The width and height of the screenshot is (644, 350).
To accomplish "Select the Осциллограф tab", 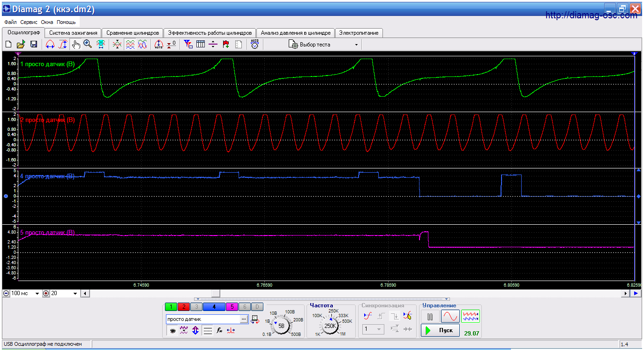I will point(23,32).
